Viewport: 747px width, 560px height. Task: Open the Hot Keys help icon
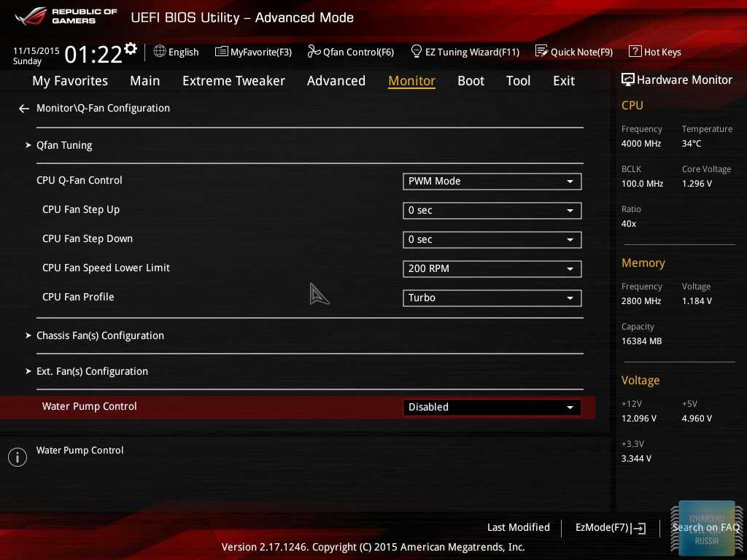click(x=635, y=52)
